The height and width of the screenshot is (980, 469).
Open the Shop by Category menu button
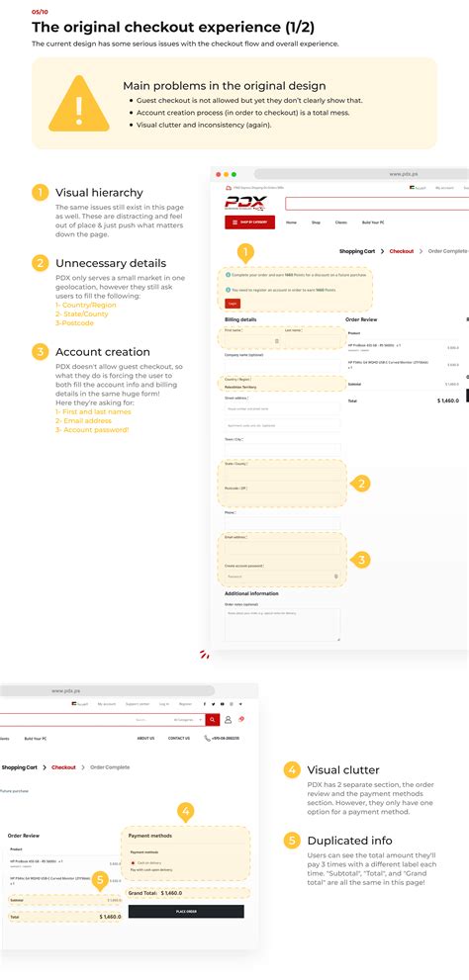click(x=249, y=222)
